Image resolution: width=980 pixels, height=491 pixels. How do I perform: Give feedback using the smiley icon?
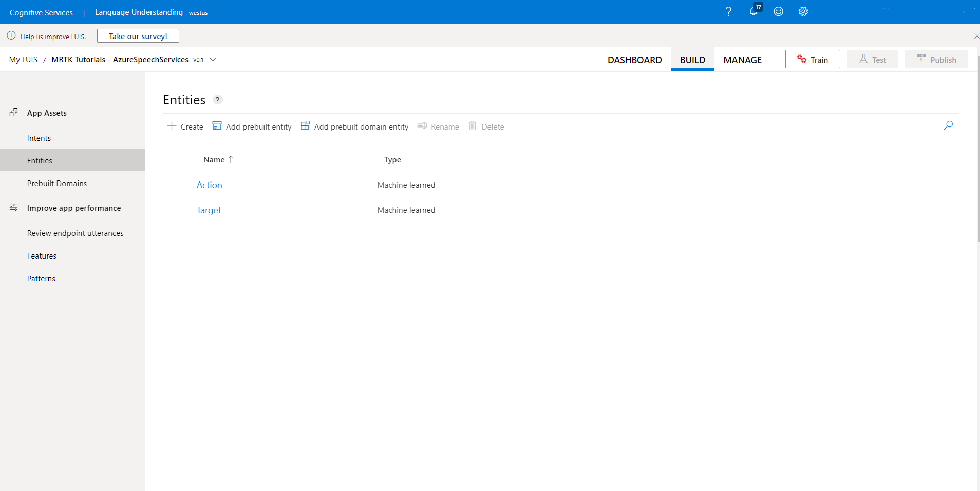[778, 11]
